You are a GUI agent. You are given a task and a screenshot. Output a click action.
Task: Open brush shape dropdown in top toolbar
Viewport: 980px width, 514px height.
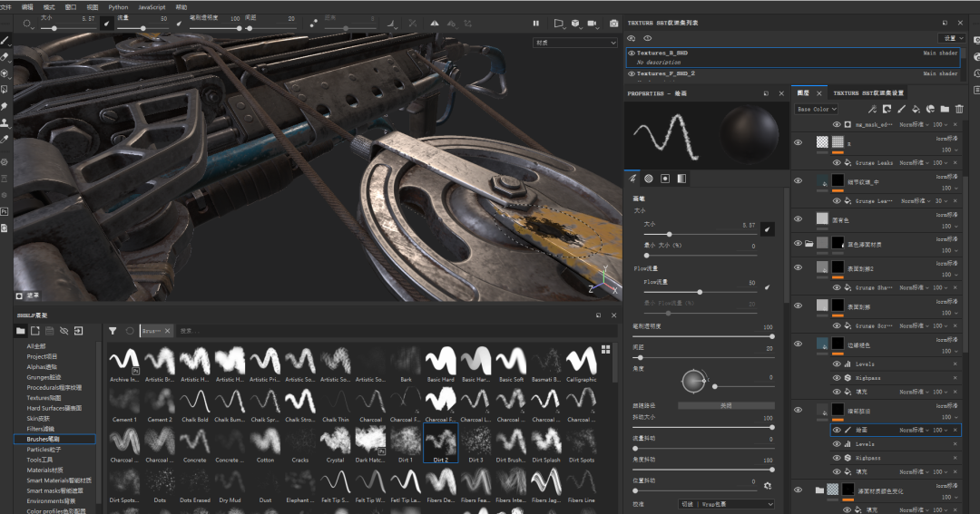pos(29,24)
